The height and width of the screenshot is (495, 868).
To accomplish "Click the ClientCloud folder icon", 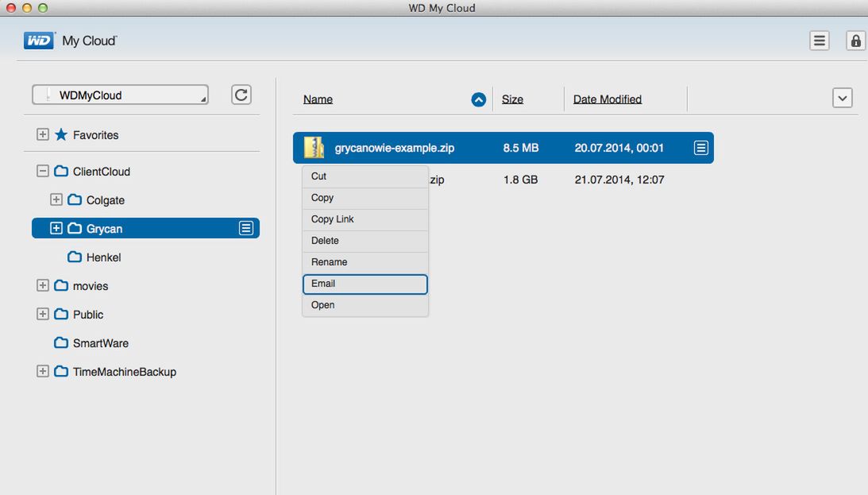I will pyautogui.click(x=61, y=171).
